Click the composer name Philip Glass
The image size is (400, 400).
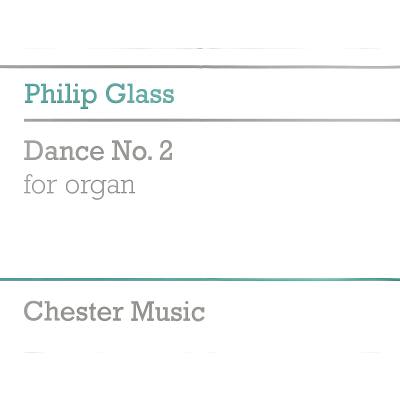click(99, 95)
